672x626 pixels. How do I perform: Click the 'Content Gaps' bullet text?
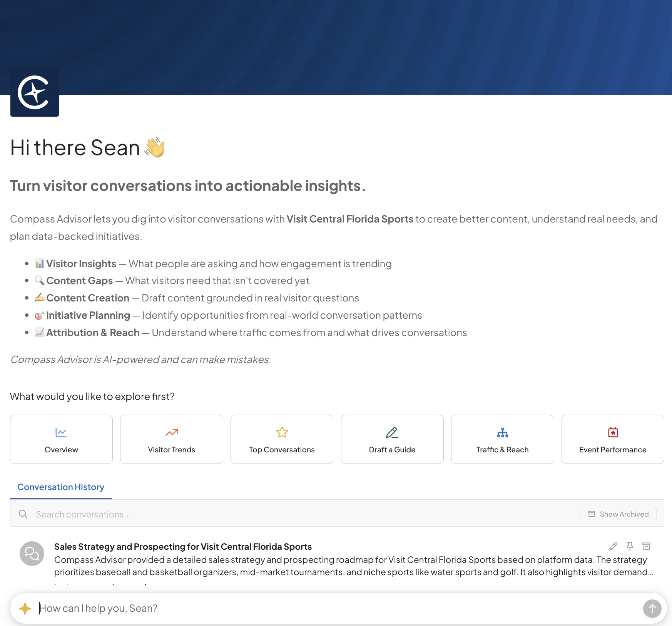coord(80,281)
